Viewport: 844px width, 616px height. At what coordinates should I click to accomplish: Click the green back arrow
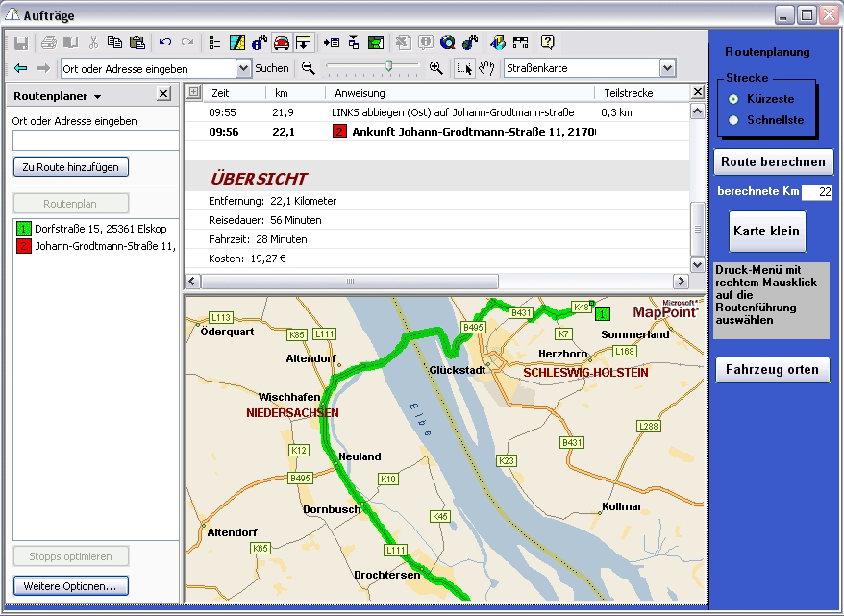click(20, 68)
